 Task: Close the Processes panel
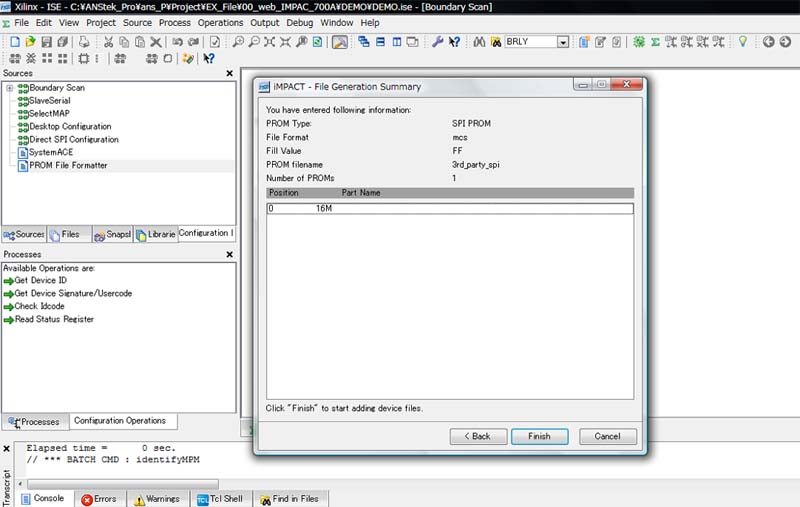coord(230,255)
